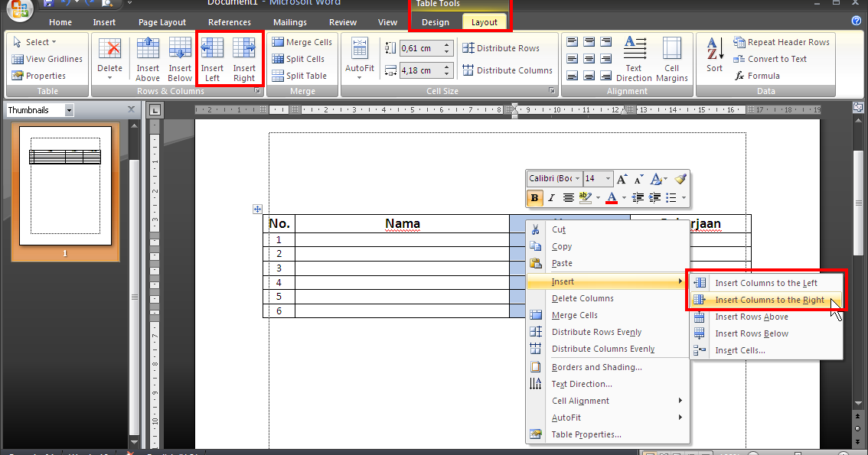The height and width of the screenshot is (455, 868).
Task: Click Insert Right column icon
Action: [244, 59]
